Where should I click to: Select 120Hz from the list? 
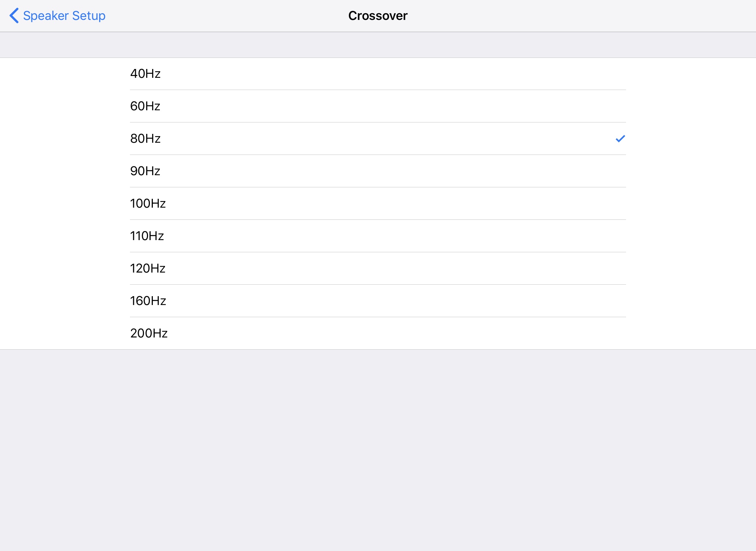coord(148,268)
